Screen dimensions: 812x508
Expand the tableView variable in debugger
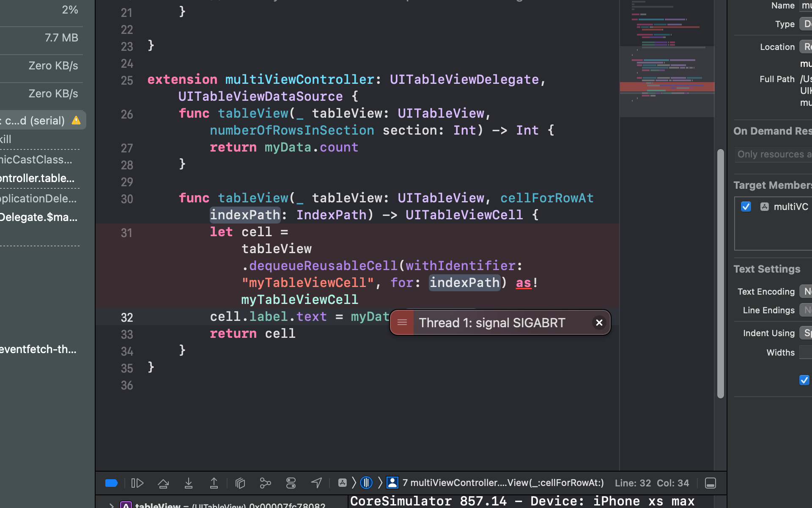111,505
